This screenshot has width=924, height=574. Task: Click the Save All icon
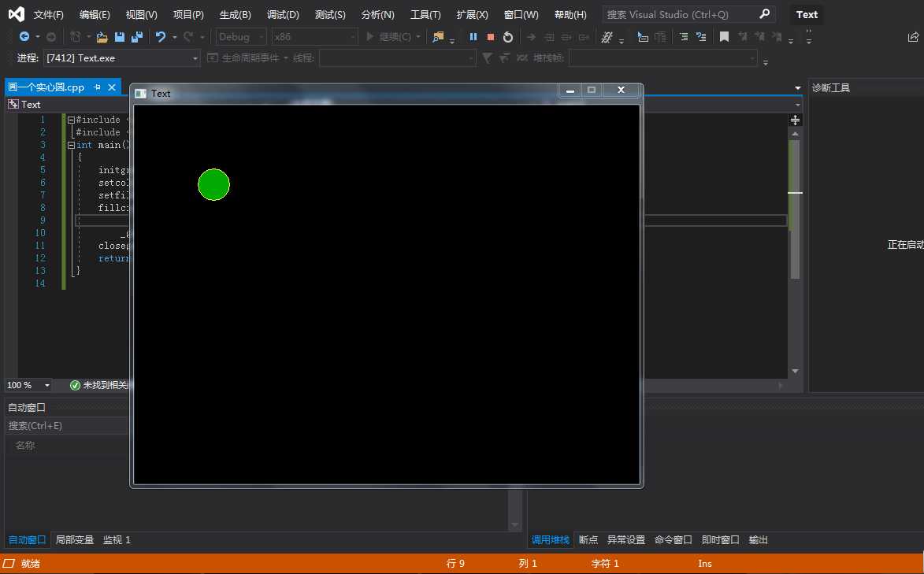point(137,37)
